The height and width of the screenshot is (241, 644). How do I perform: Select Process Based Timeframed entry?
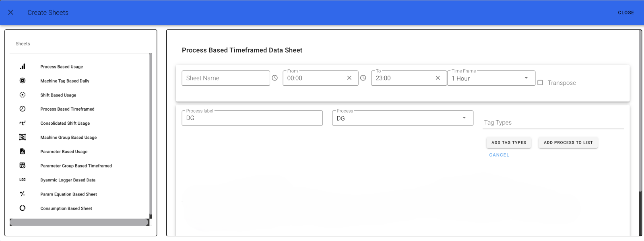[x=67, y=109]
